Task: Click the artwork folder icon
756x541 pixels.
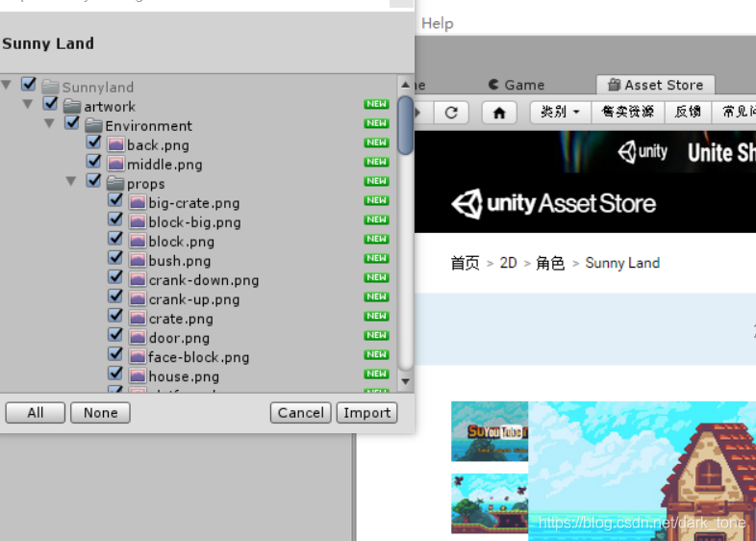Action: tap(72, 106)
